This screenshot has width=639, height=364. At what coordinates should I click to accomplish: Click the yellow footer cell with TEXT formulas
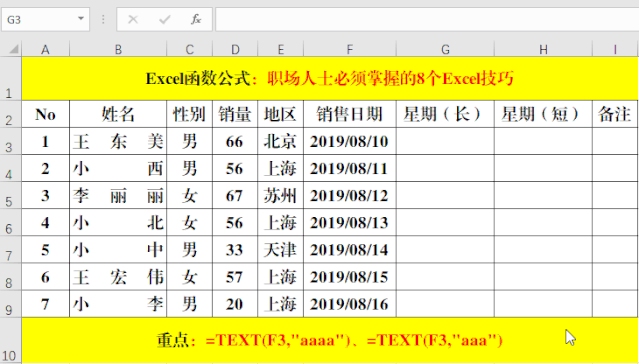click(330, 340)
